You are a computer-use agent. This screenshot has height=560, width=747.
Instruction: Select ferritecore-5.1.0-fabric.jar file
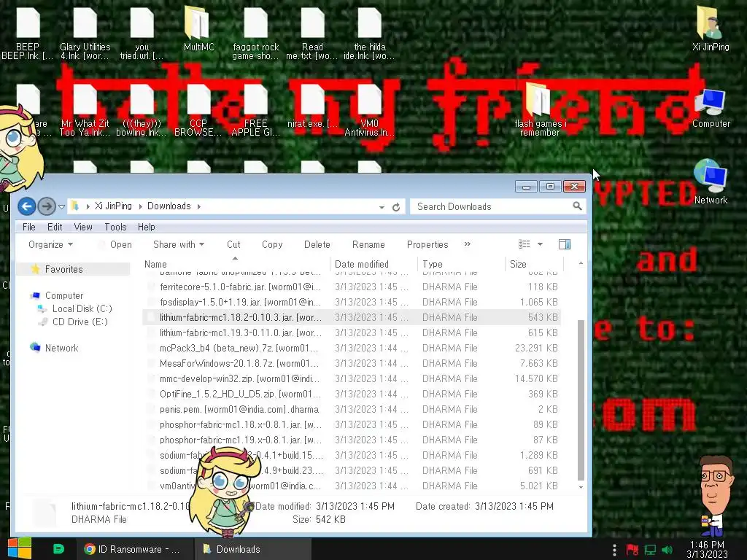[352, 287]
